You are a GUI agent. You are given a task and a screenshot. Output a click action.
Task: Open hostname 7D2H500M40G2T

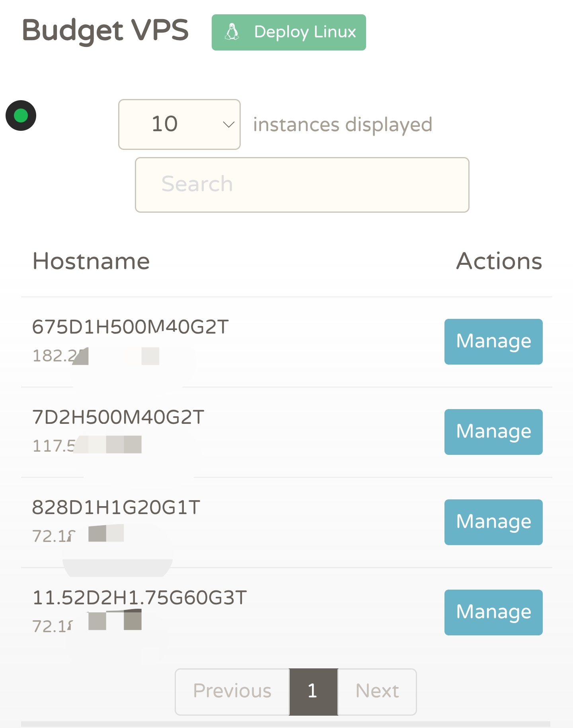tap(118, 417)
